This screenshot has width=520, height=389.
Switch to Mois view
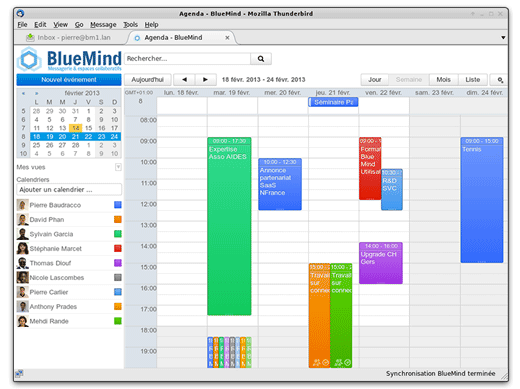pos(443,80)
